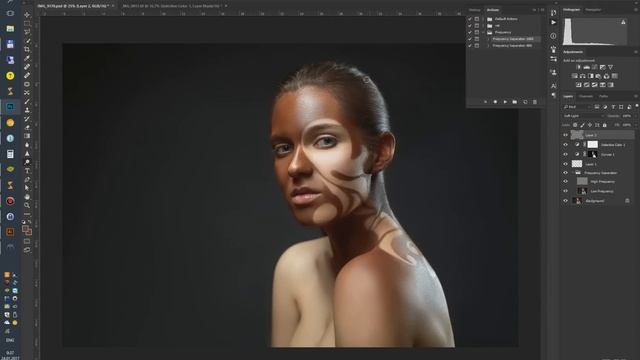Expand the Frequency Separation 16bit action
The height and width of the screenshot is (360, 640).
click(x=489, y=39)
